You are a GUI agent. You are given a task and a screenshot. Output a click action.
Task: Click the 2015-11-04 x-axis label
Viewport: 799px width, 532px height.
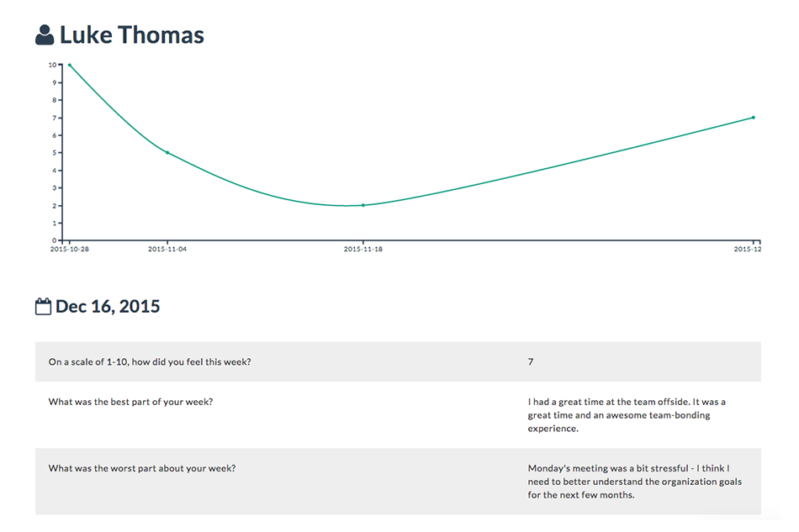pos(167,249)
